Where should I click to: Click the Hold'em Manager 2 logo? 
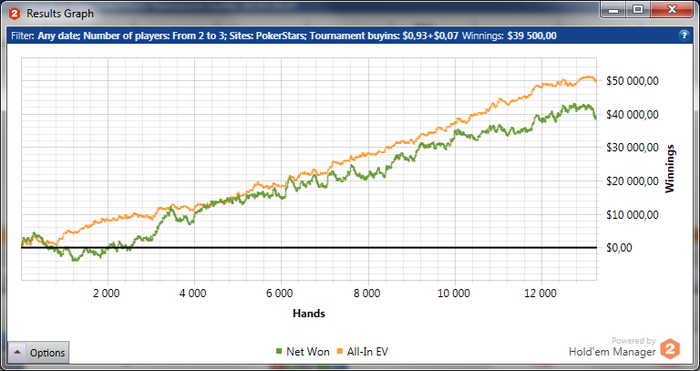[x=670, y=349]
